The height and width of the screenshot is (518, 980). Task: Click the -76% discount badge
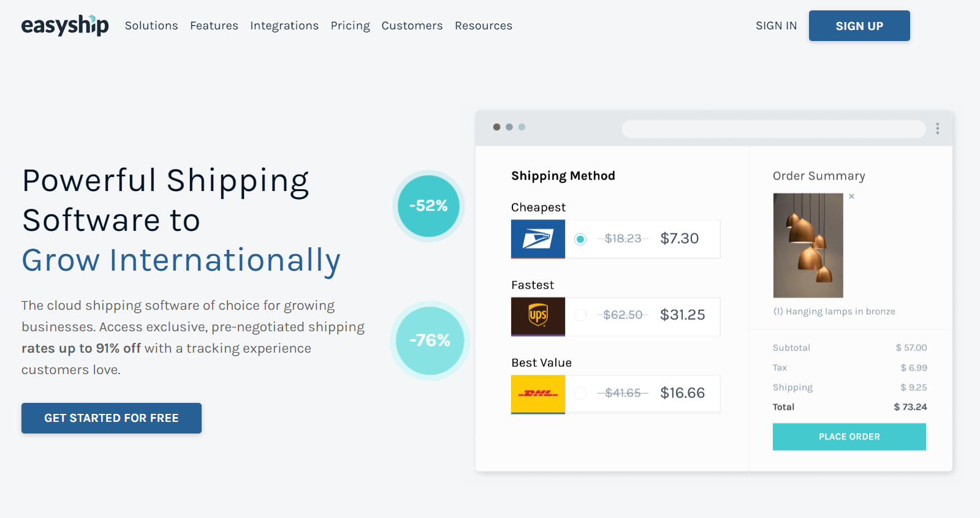430,340
